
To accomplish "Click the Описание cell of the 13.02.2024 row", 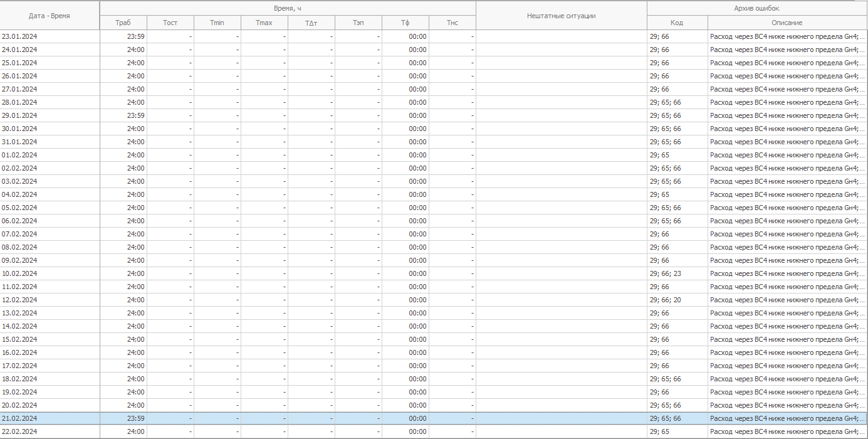I will tap(788, 313).
